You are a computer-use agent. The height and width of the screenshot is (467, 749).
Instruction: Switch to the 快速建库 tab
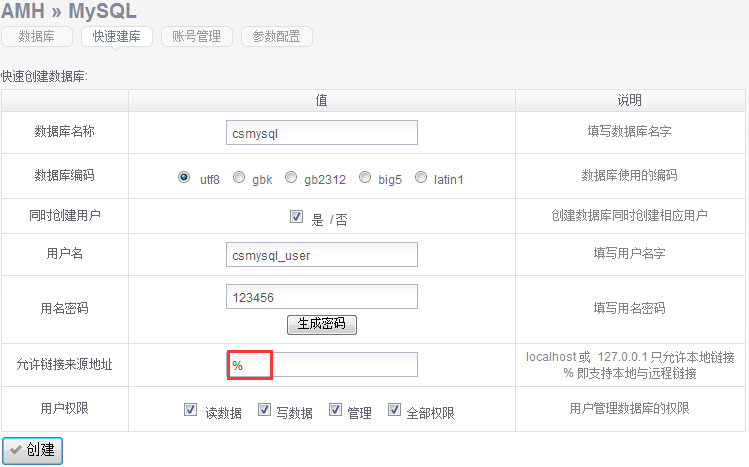tap(117, 36)
